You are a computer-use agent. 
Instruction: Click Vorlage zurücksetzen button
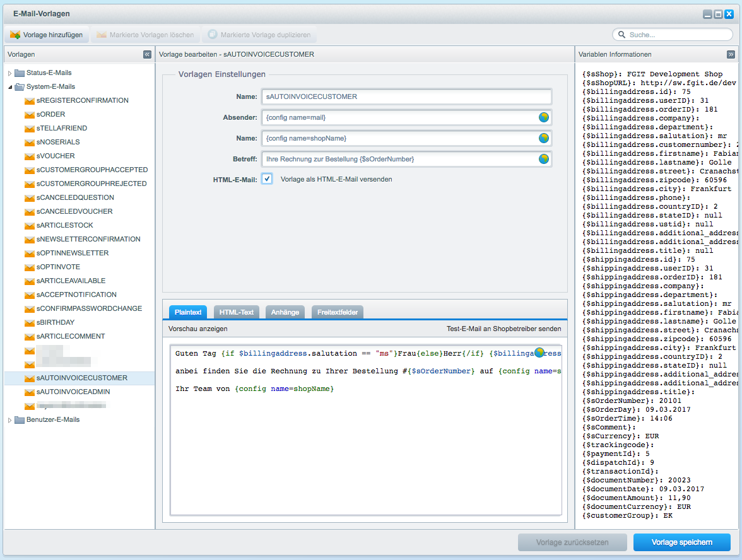point(572,542)
